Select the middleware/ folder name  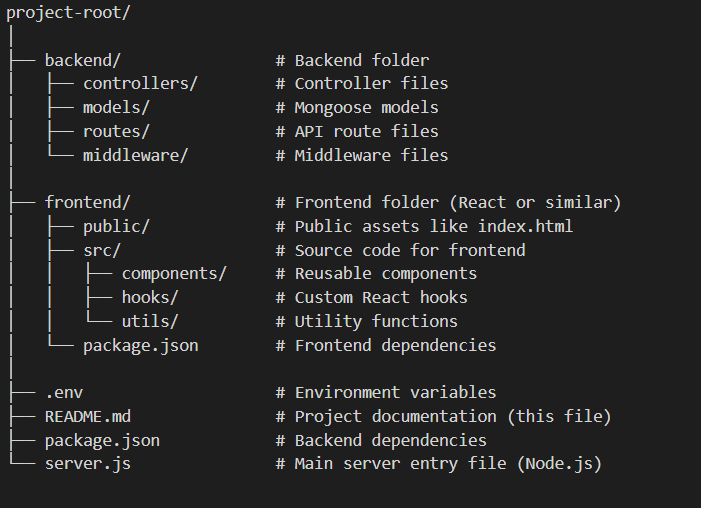point(135,156)
